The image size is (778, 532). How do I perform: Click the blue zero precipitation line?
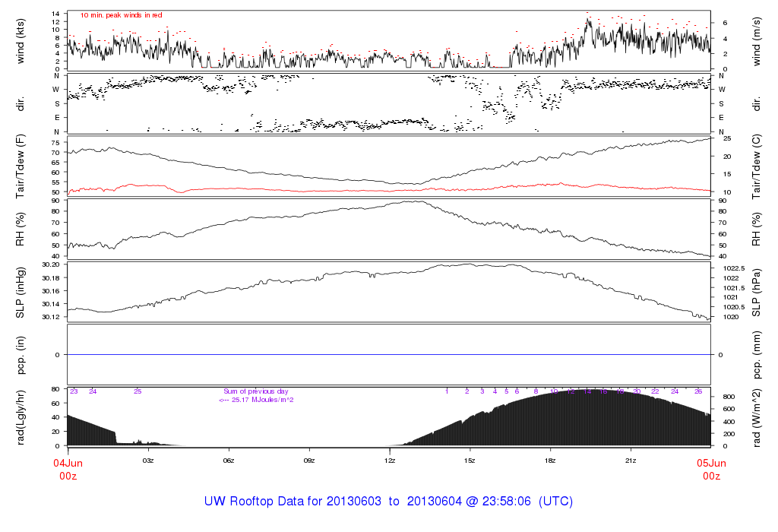coord(389,354)
